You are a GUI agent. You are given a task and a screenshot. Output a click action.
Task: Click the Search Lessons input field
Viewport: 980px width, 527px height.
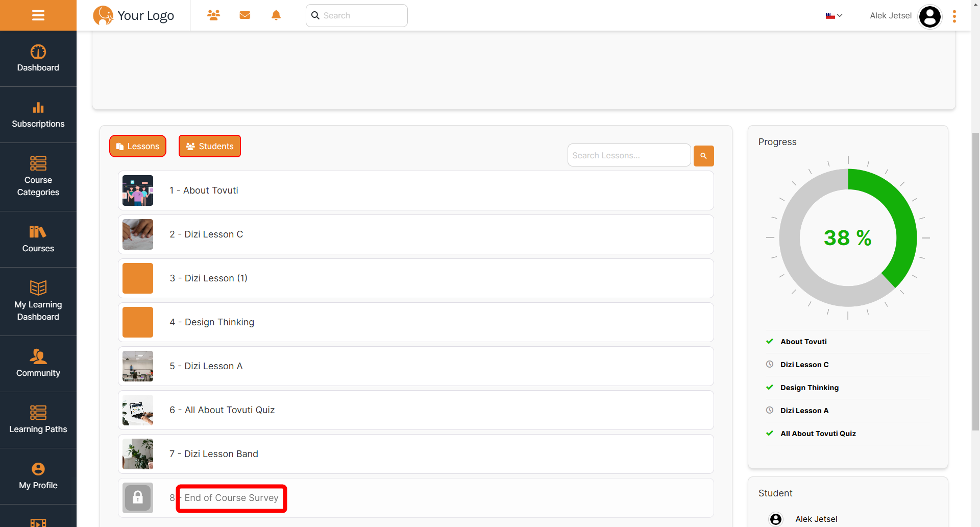point(629,155)
